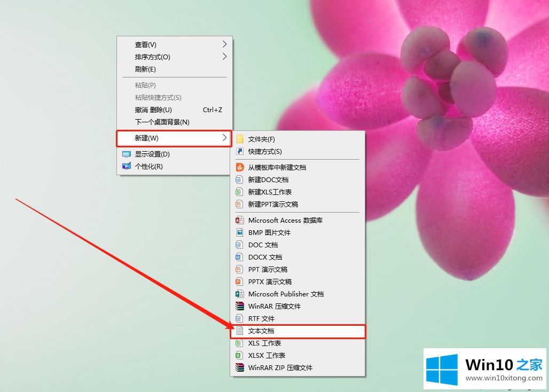
Task: Click the icon beside PPTX 演示文稿
Action: tap(239, 281)
